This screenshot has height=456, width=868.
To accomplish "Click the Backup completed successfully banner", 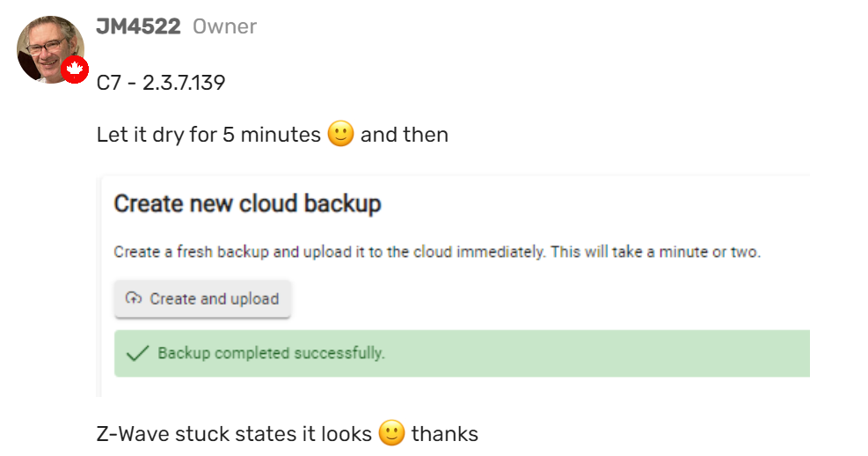I will (462, 354).
